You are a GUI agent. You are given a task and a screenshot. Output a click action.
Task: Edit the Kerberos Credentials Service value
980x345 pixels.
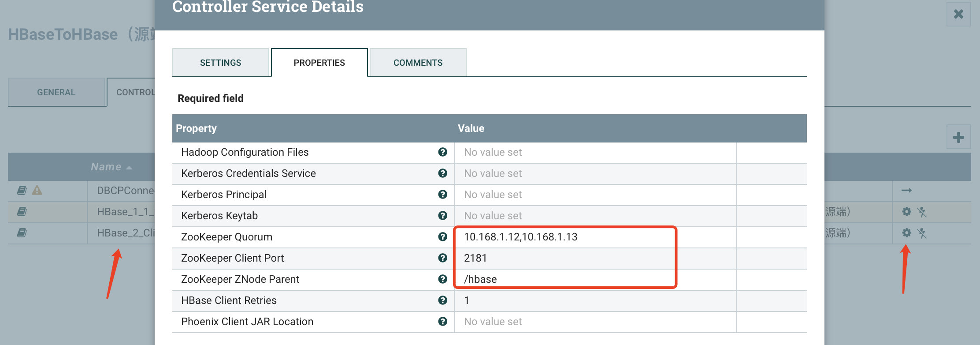[x=595, y=173]
